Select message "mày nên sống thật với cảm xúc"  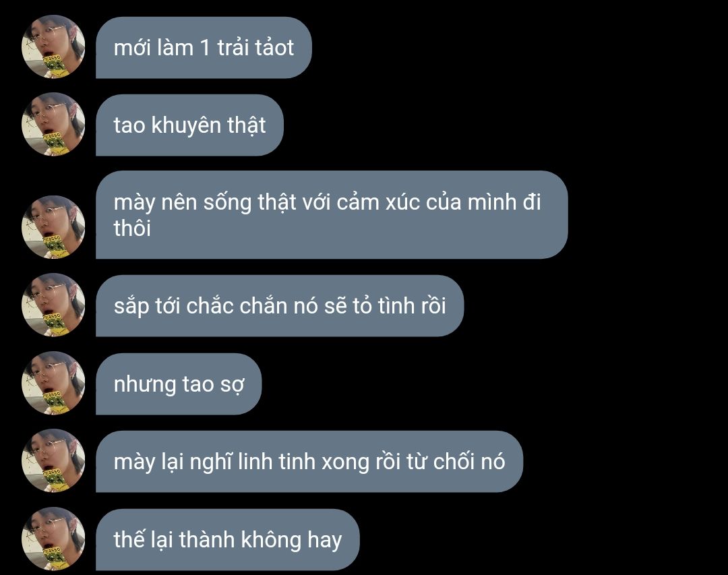[332, 215]
